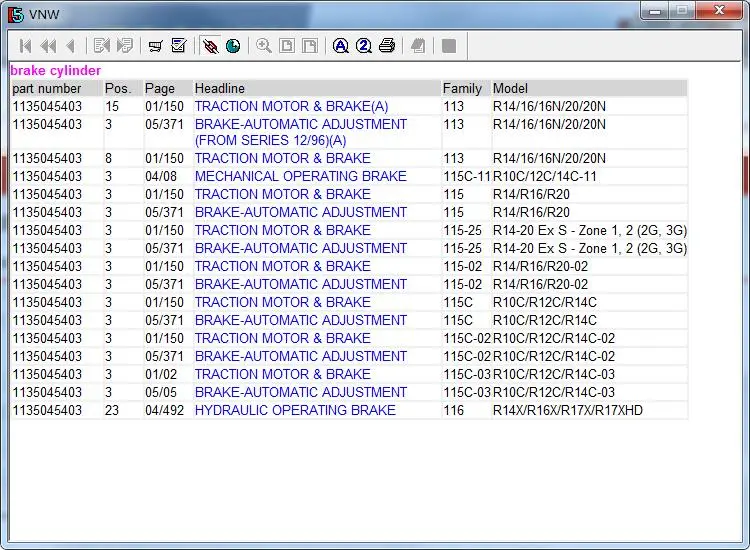Maximize the VNW window
The image size is (750, 550).
click(x=682, y=11)
